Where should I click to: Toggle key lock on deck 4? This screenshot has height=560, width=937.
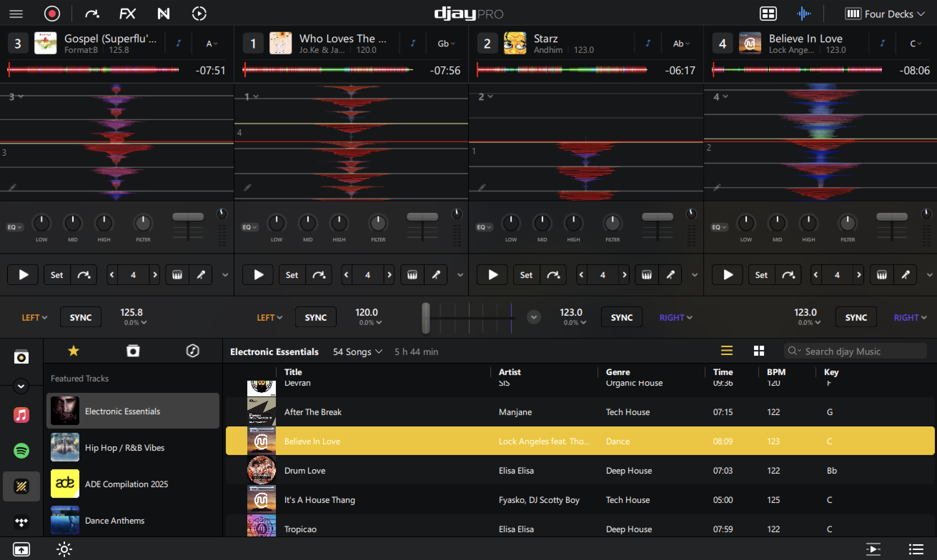click(882, 44)
